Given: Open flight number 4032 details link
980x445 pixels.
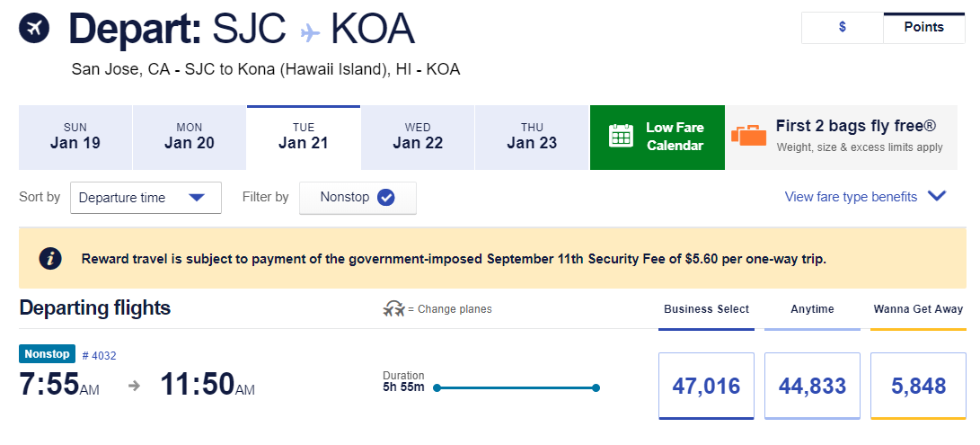Looking at the screenshot, I should coord(99,355).
